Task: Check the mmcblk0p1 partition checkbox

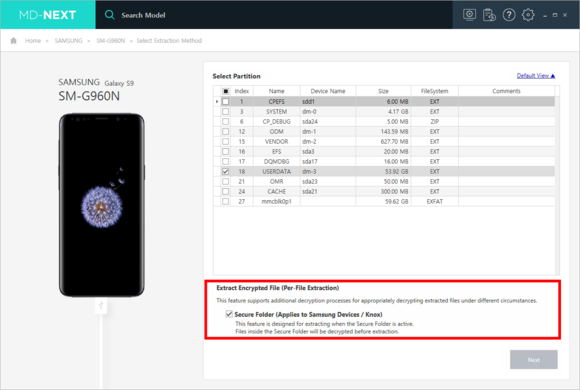Action: pyautogui.click(x=226, y=201)
